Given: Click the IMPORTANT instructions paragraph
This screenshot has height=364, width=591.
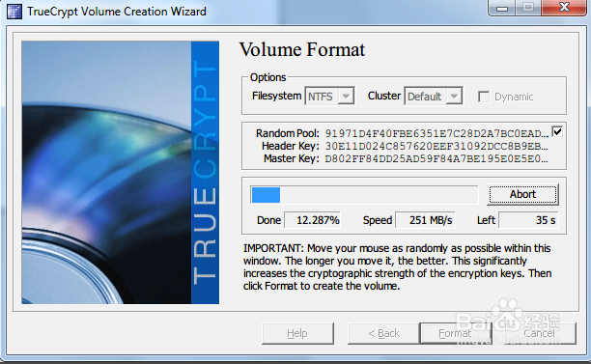Looking at the screenshot, I should 397,267.
